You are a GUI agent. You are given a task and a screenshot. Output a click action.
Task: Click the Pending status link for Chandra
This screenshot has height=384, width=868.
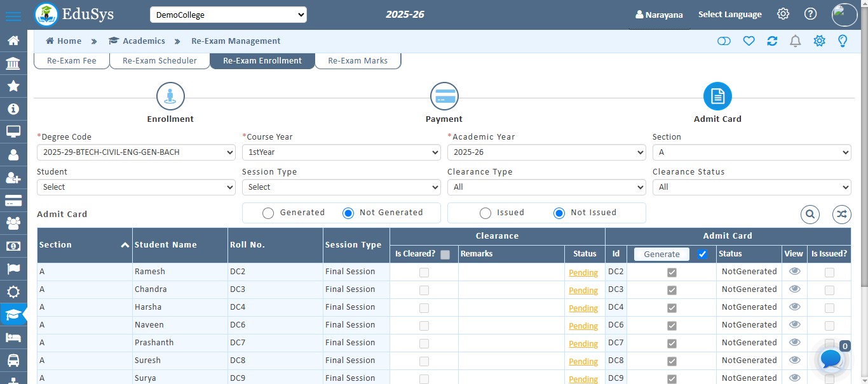(583, 290)
